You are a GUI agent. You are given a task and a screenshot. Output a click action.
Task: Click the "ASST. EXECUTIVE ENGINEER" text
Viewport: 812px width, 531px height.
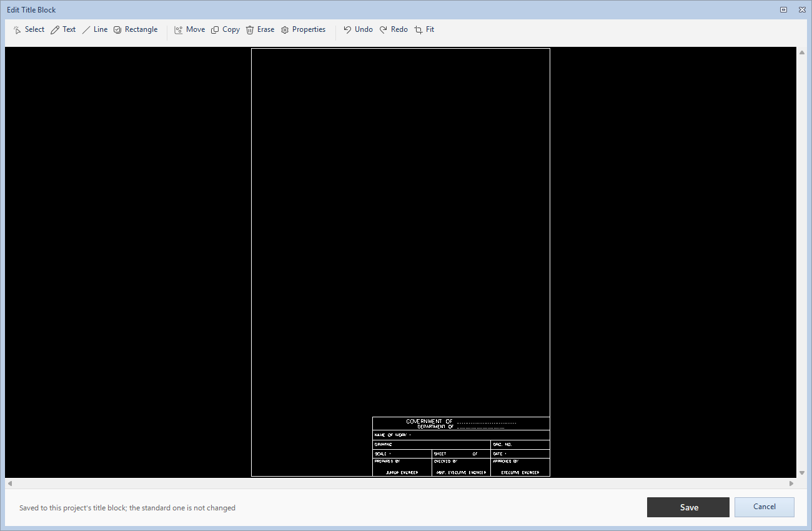461,473
